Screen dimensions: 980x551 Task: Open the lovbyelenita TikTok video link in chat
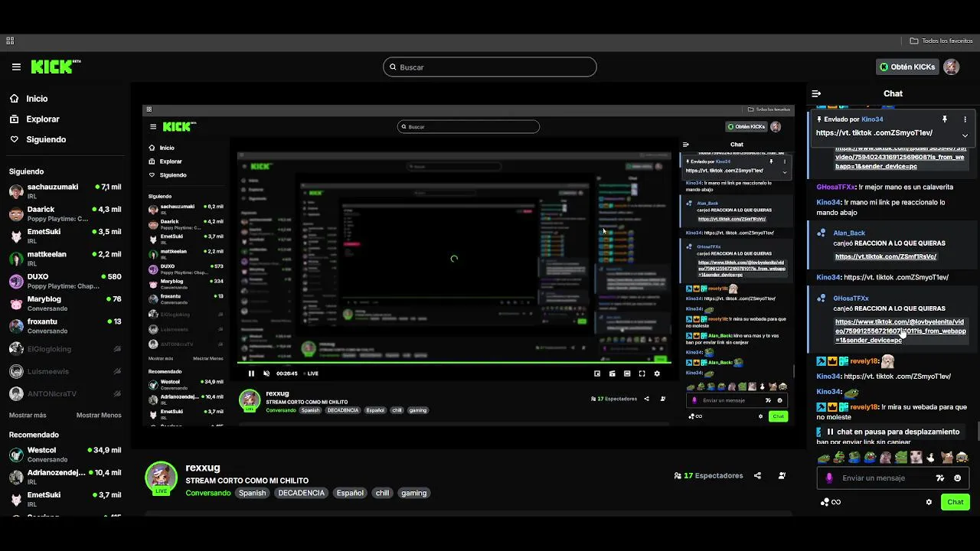click(900, 331)
